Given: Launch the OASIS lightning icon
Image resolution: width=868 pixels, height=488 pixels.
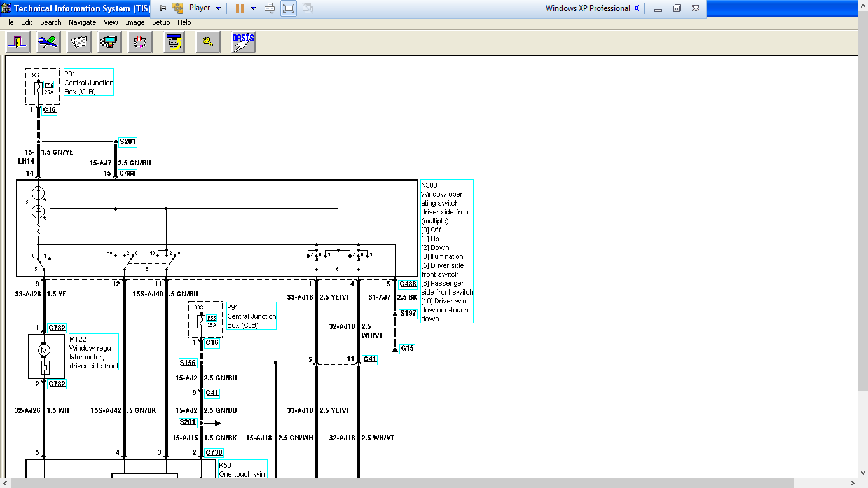Looking at the screenshot, I should pyautogui.click(x=244, y=42).
